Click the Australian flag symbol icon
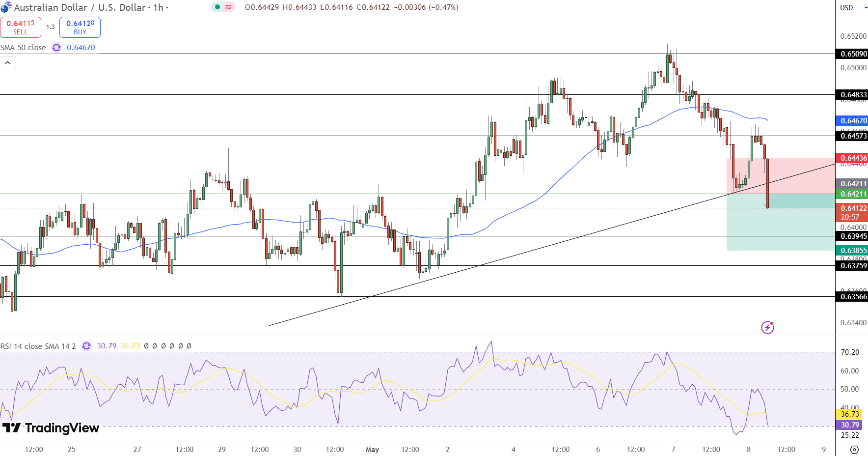Viewport: 868px width, 456px height. [6, 7]
